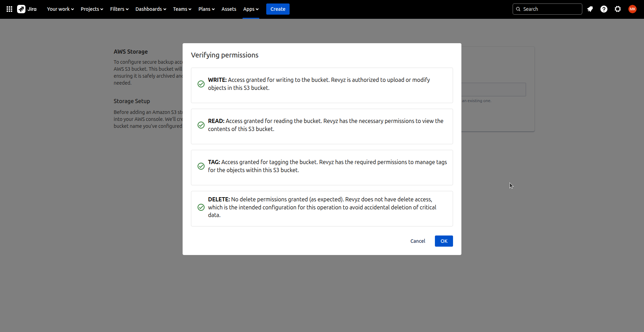Expand the Your work dropdown
This screenshot has height=332, width=644.
(x=60, y=9)
